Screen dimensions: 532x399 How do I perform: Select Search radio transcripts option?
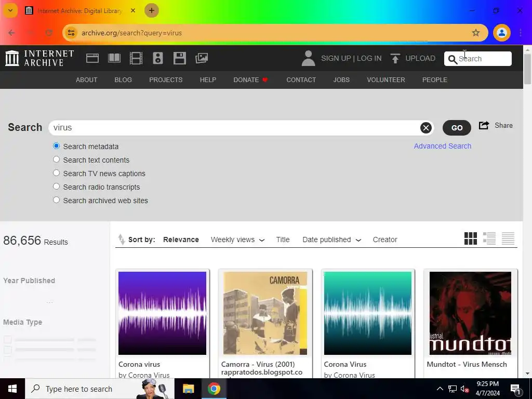click(56, 187)
